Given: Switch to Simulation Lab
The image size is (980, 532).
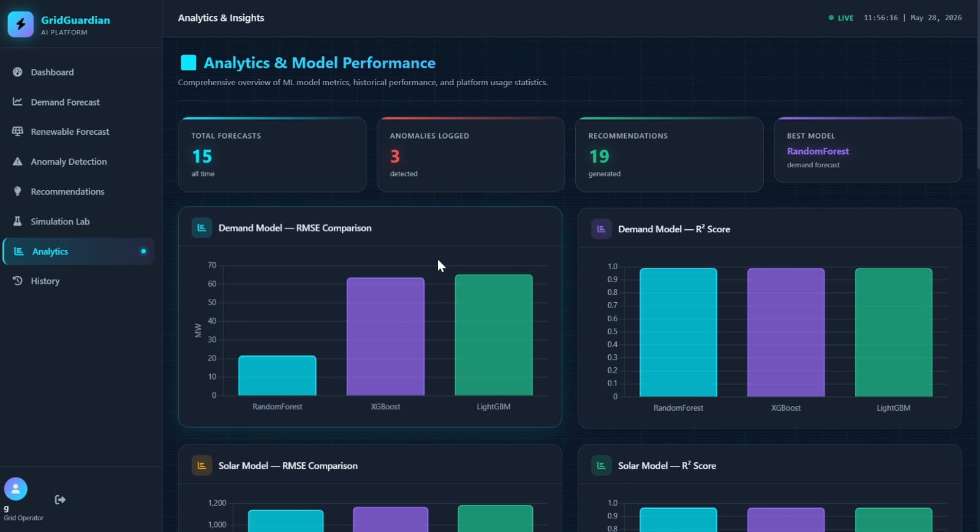Looking at the screenshot, I should coord(78,222).
